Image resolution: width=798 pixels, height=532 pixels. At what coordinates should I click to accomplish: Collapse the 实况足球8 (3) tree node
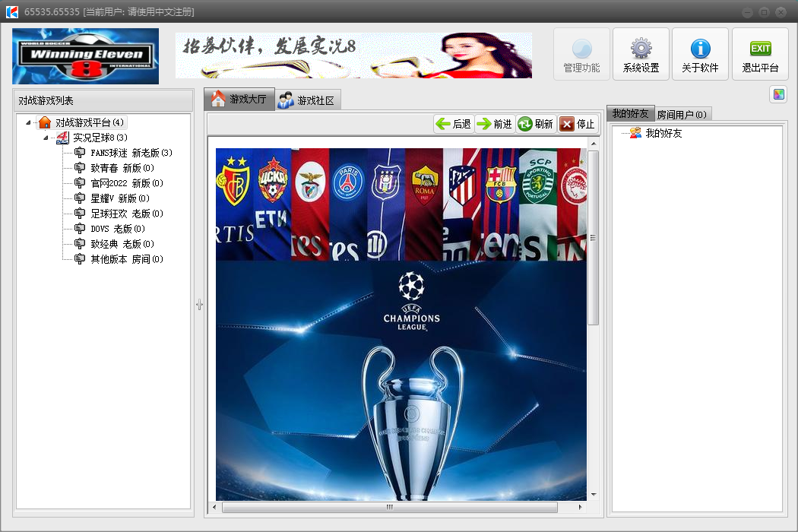coord(46,138)
